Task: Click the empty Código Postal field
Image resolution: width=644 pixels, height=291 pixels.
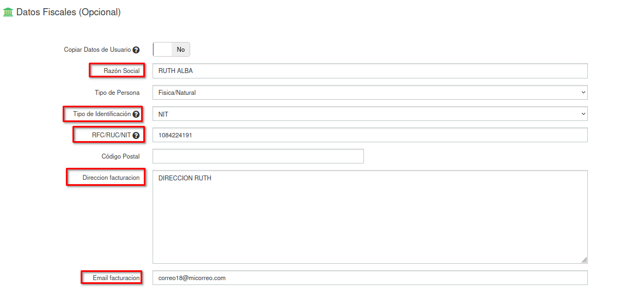Action: [258, 156]
